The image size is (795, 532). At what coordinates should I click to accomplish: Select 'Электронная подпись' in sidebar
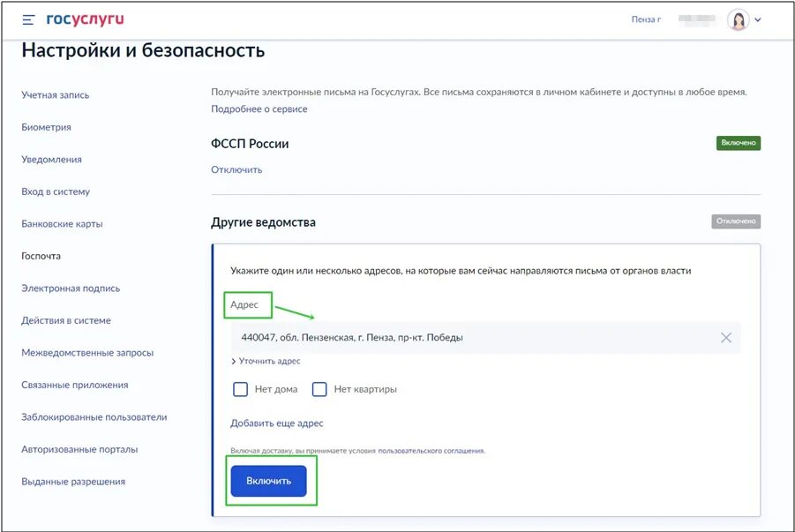coord(71,288)
